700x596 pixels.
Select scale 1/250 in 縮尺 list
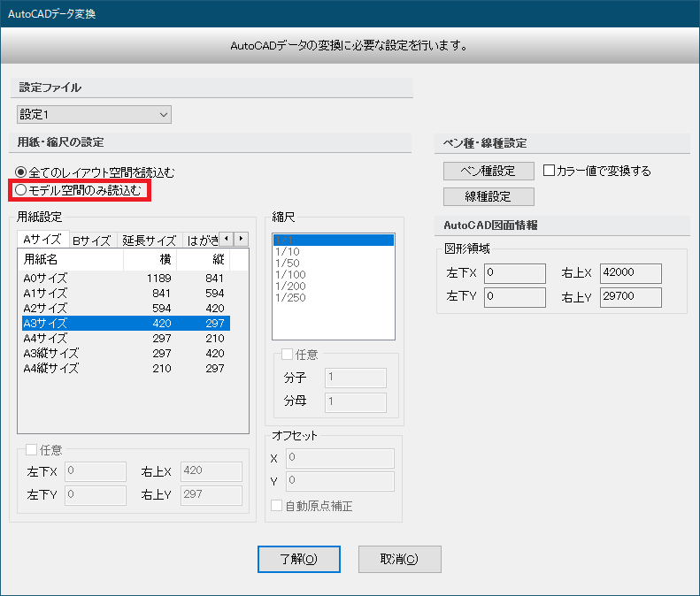pyautogui.click(x=334, y=298)
